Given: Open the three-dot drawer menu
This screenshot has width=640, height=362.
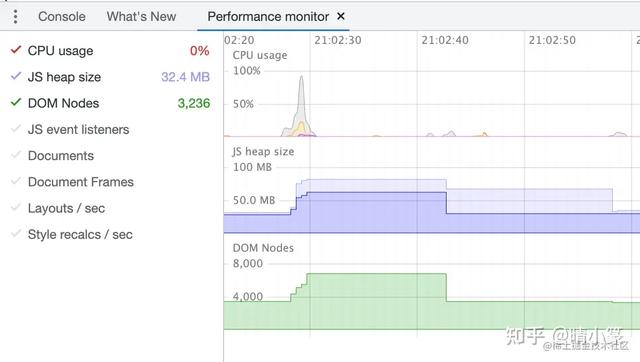Looking at the screenshot, I should [16, 17].
